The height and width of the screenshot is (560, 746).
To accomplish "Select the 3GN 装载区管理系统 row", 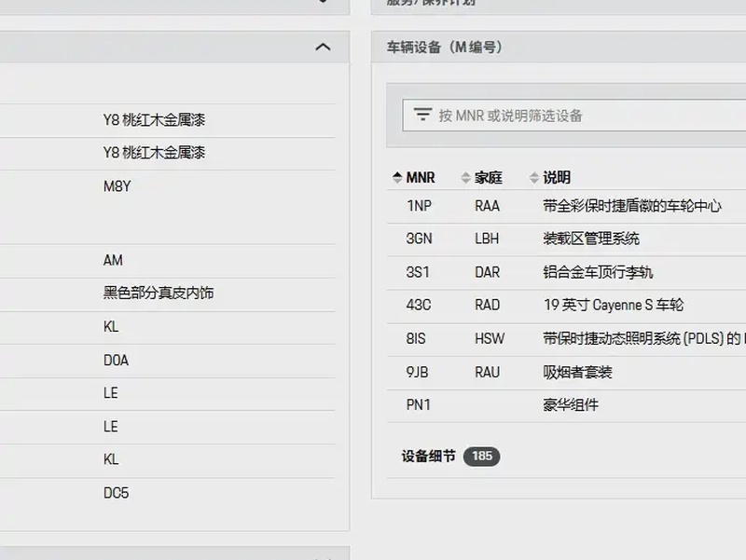I will tap(559, 239).
